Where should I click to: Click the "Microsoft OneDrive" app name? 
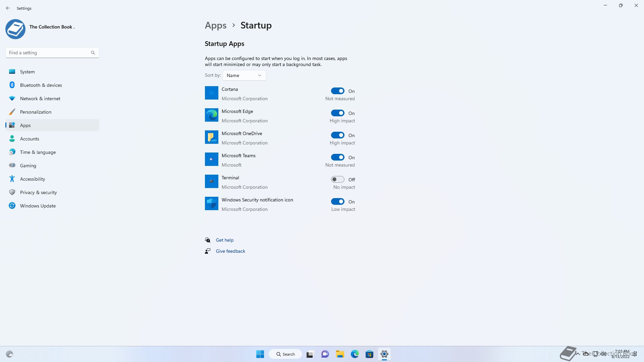point(242,133)
